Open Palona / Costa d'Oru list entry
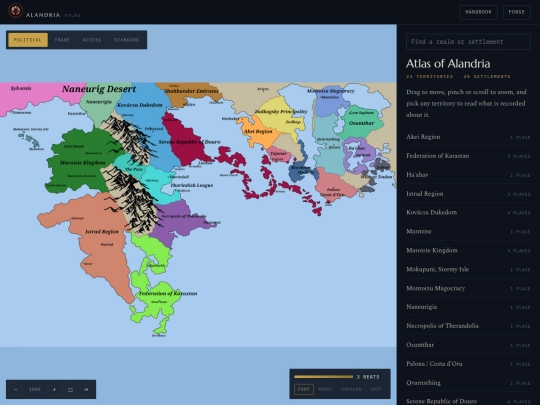 coord(468,364)
